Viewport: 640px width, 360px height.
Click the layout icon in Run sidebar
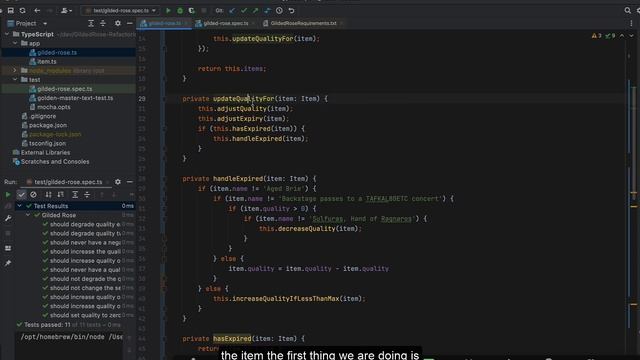(8, 248)
